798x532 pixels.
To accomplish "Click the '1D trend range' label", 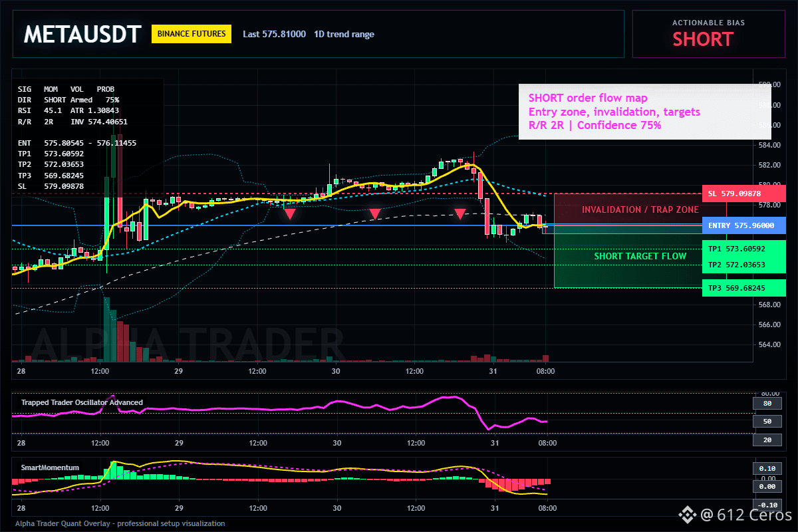I will [x=344, y=34].
